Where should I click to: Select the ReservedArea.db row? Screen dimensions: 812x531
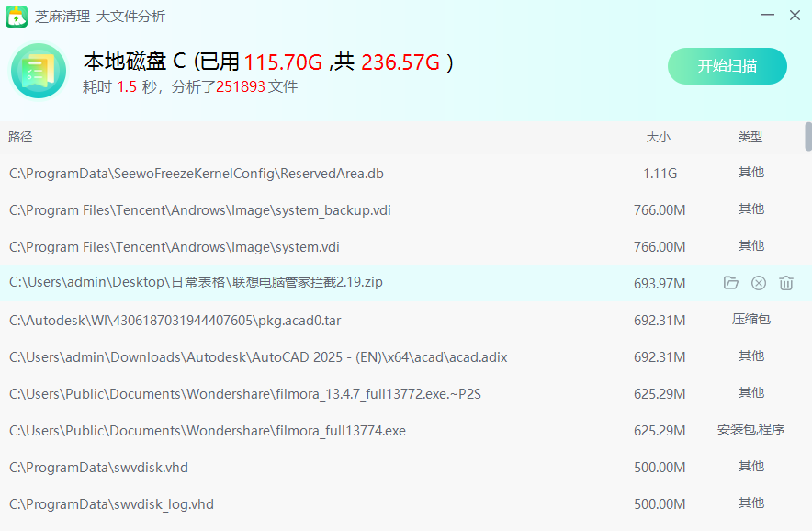pos(197,173)
